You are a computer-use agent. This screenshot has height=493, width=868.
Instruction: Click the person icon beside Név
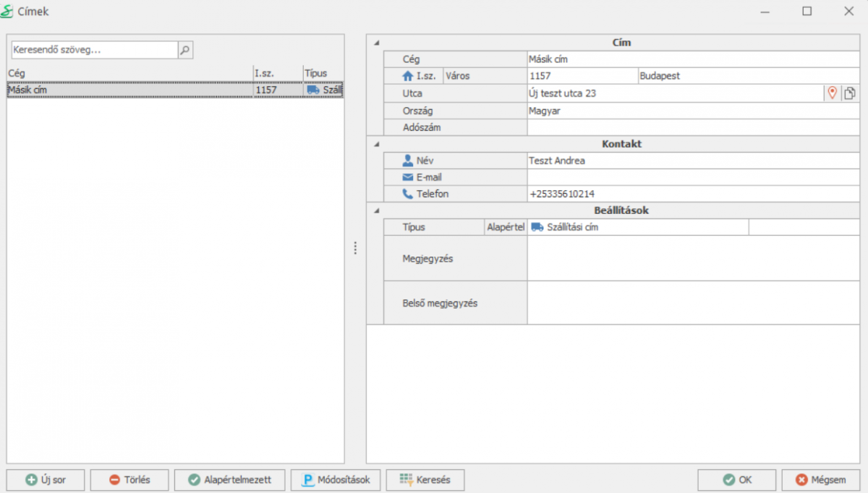[x=408, y=160]
